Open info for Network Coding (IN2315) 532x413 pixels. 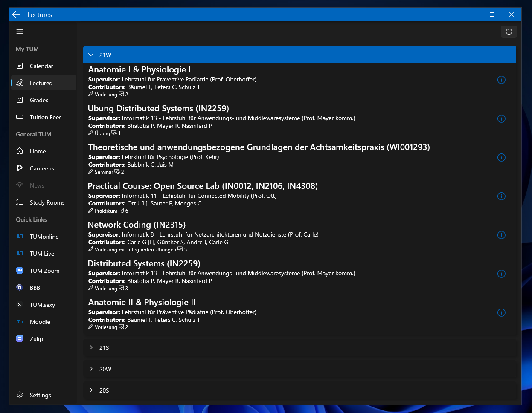point(502,235)
